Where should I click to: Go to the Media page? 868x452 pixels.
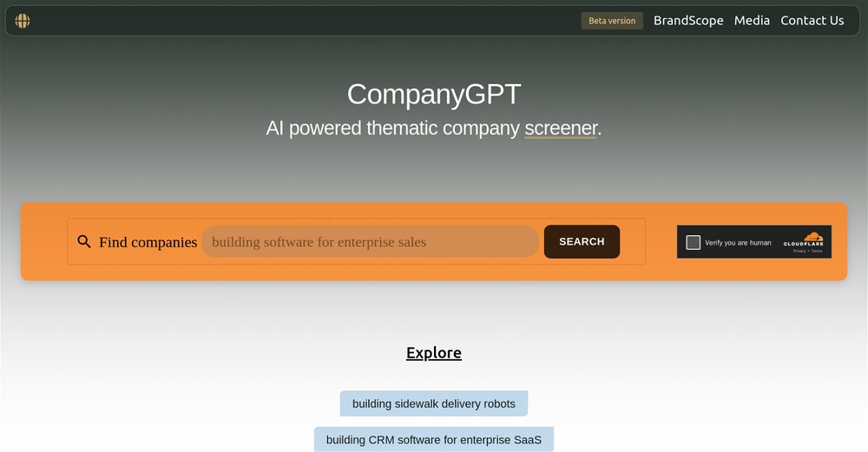coord(752,21)
